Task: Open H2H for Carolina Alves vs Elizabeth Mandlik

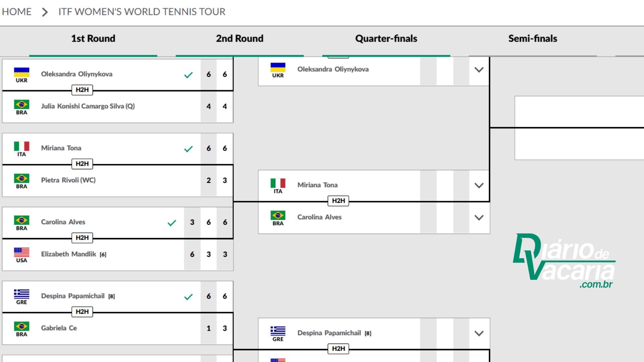Action: [x=82, y=238]
